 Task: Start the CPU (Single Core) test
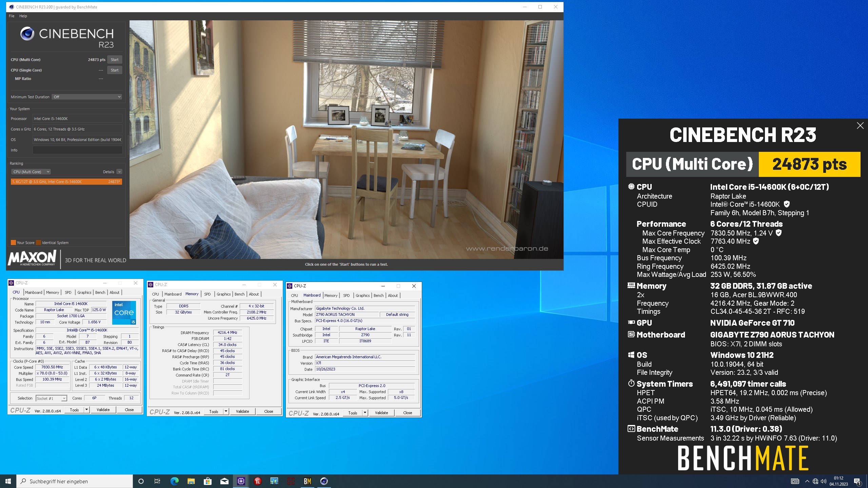(x=115, y=70)
